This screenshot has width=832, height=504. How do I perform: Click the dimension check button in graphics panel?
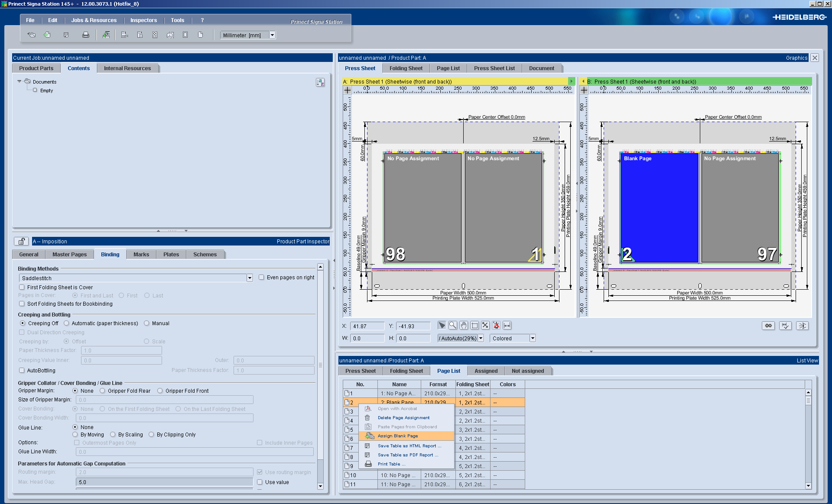pyautogui.click(x=785, y=326)
